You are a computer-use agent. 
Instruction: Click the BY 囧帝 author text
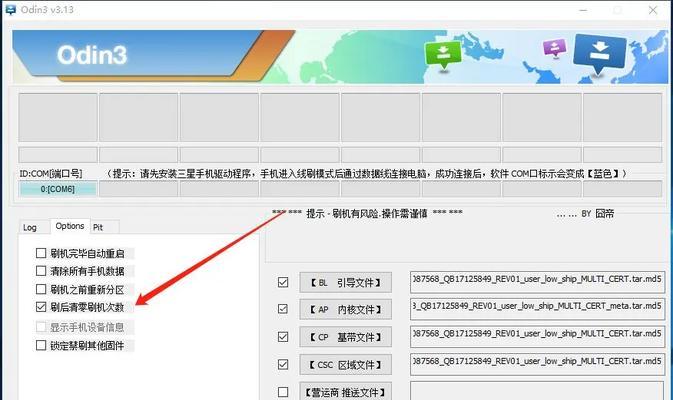click(x=598, y=213)
